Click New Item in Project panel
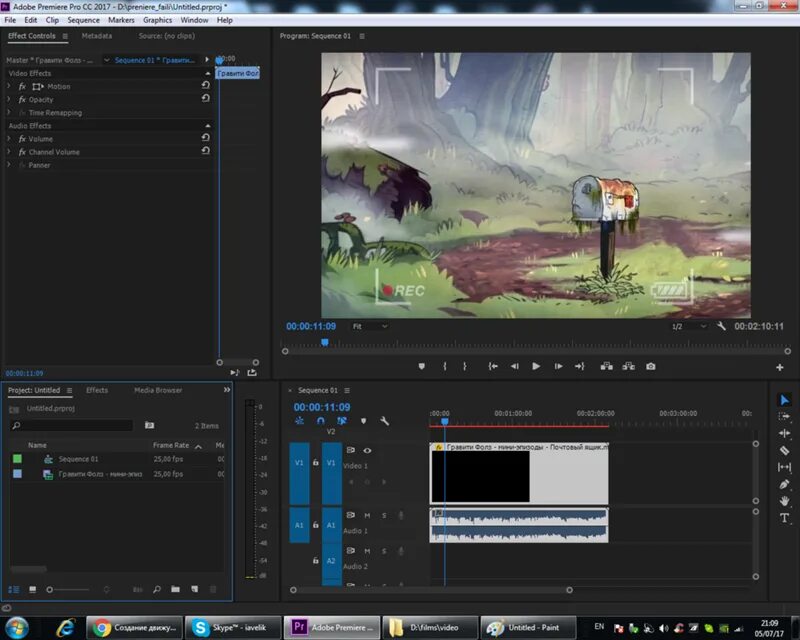Viewport: 800px width, 640px height. click(x=194, y=589)
